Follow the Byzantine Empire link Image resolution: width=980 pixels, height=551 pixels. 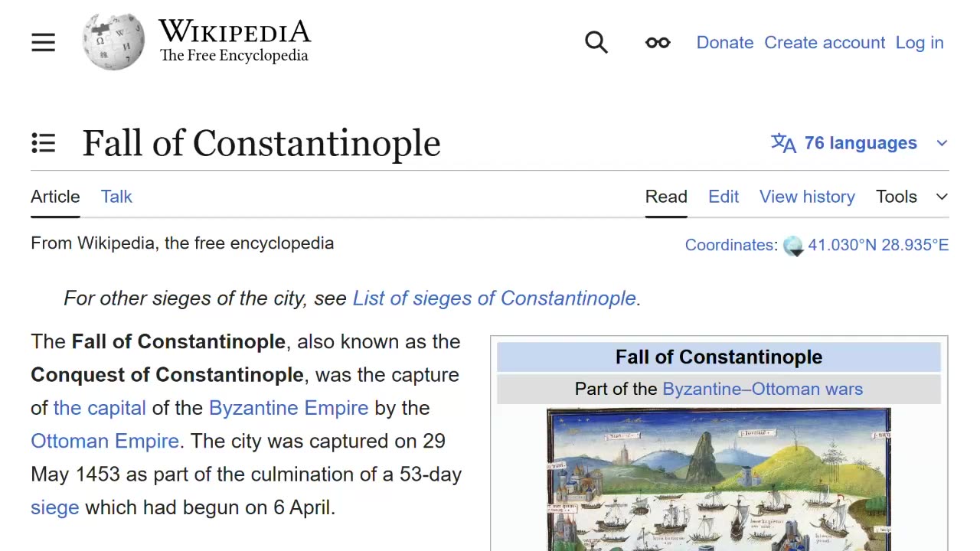[289, 408]
